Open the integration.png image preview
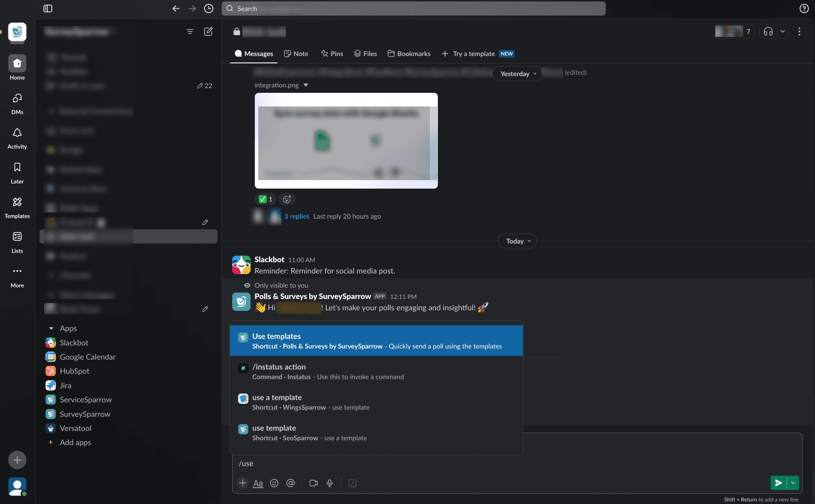 click(346, 140)
